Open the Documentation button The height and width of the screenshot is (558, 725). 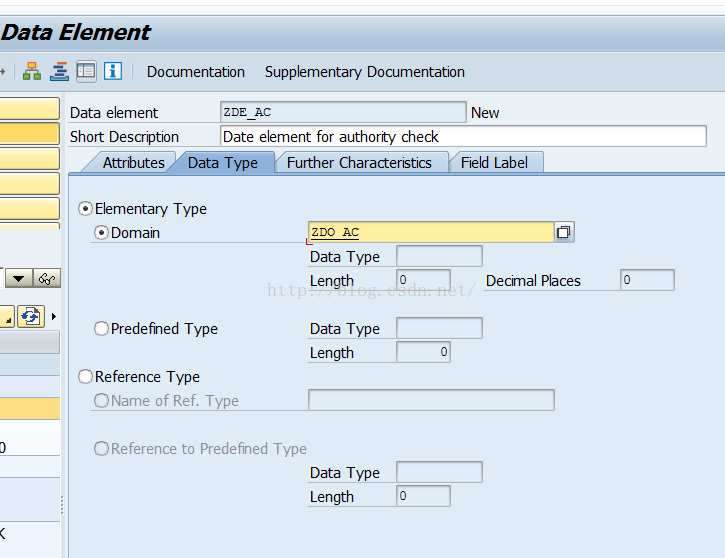[196, 72]
